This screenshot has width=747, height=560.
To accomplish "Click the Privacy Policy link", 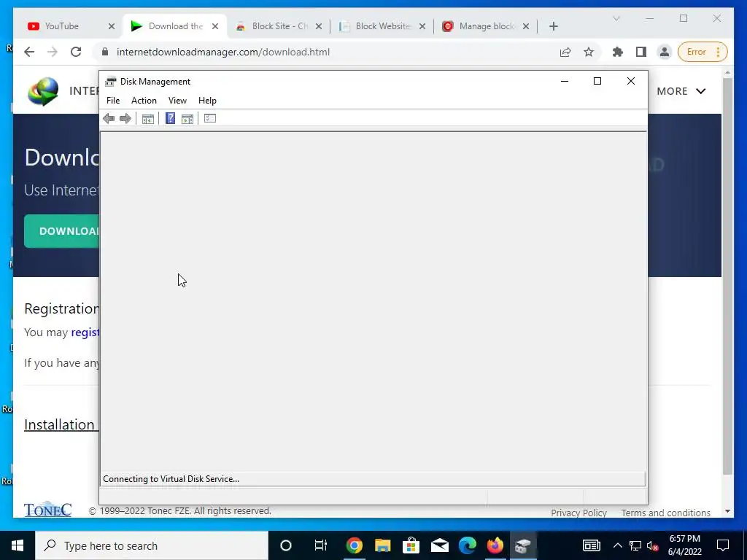I will 578,513.
